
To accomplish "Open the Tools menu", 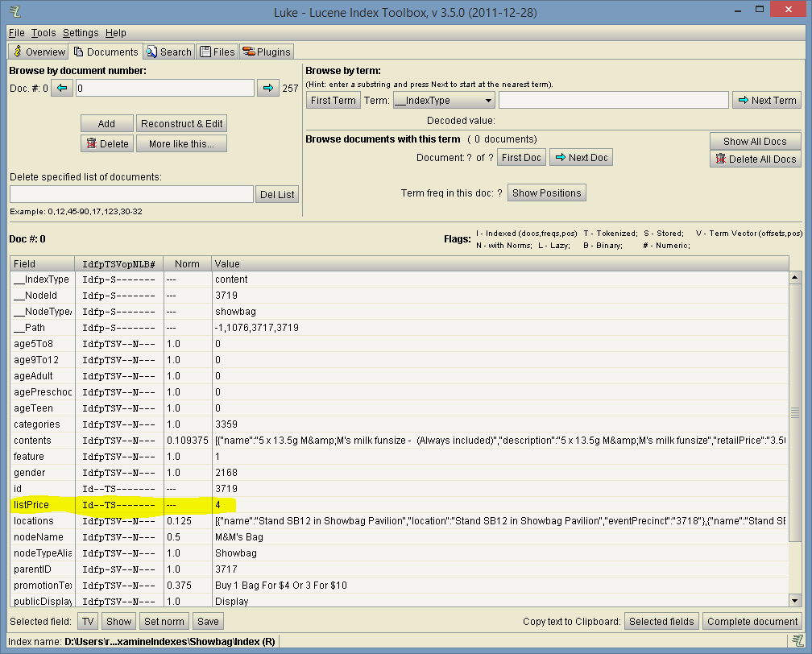I will pos(43,33).
